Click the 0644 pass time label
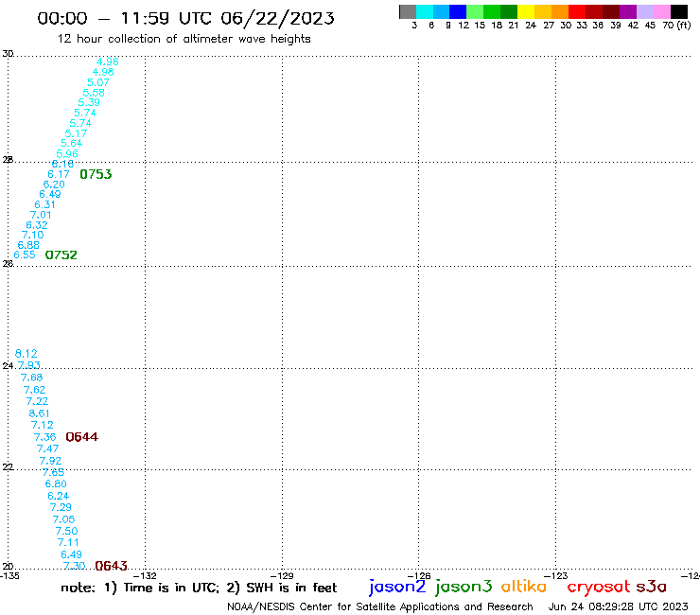This screenshot has height=615, width=700. 81,437
